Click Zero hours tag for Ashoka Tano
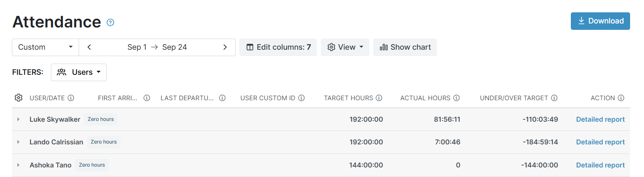The height and width of the screenshot is (177, 644). 92,165
